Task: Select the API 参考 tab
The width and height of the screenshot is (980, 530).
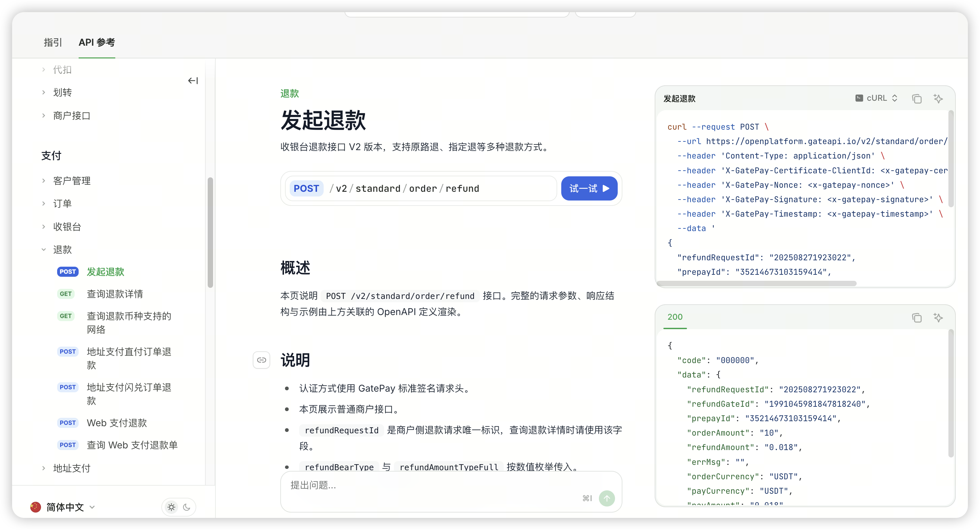Action: coord(97,42)
